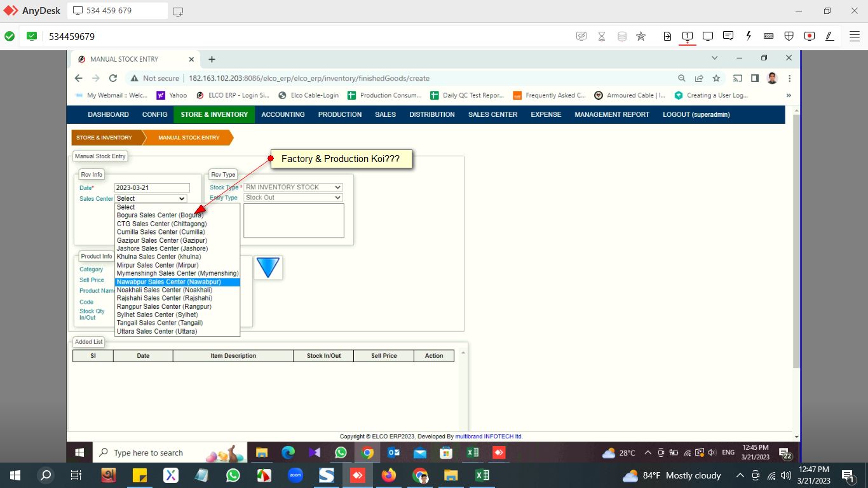Open DISTRIBUTION menu
The height and width of the screenshot is (488, 868).
coord(432,114)
